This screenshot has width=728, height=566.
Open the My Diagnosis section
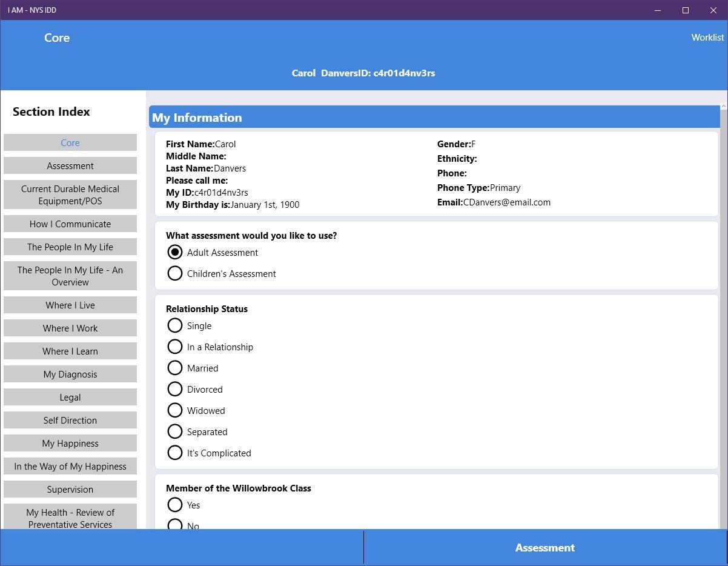(70, 374)
